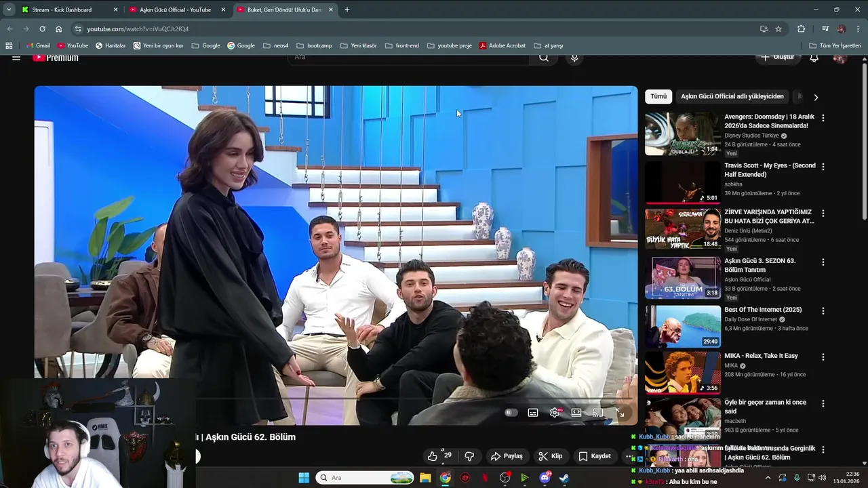Open Haritalar bookmark
The width and height of the screenshot is (868, 488).
111,45
